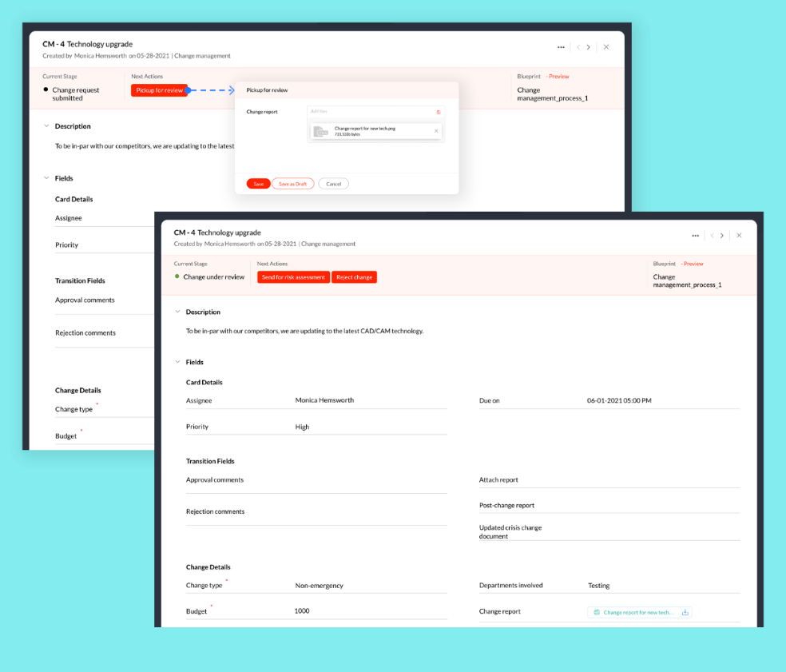Open the more options ellipsis in front card
786x672 pixels.
click(x=695, y=236)
